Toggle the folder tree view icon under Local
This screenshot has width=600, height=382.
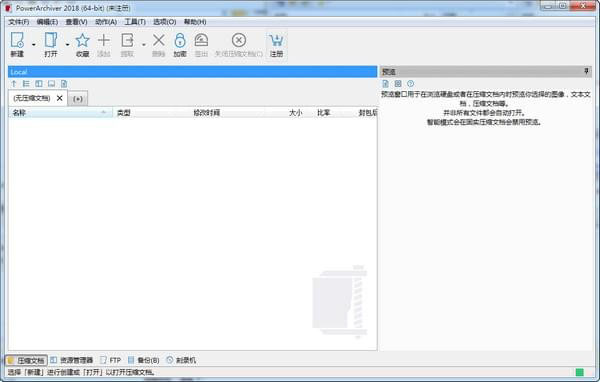26,83
